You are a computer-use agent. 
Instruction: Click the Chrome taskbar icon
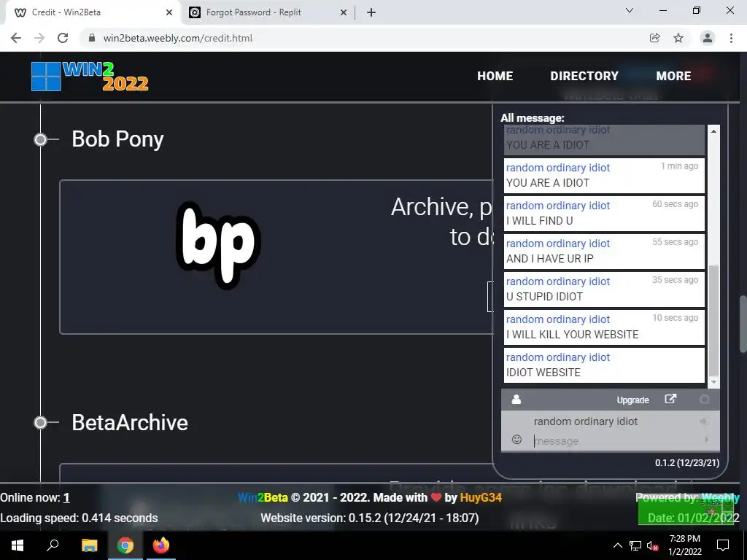tap(125, 545)
